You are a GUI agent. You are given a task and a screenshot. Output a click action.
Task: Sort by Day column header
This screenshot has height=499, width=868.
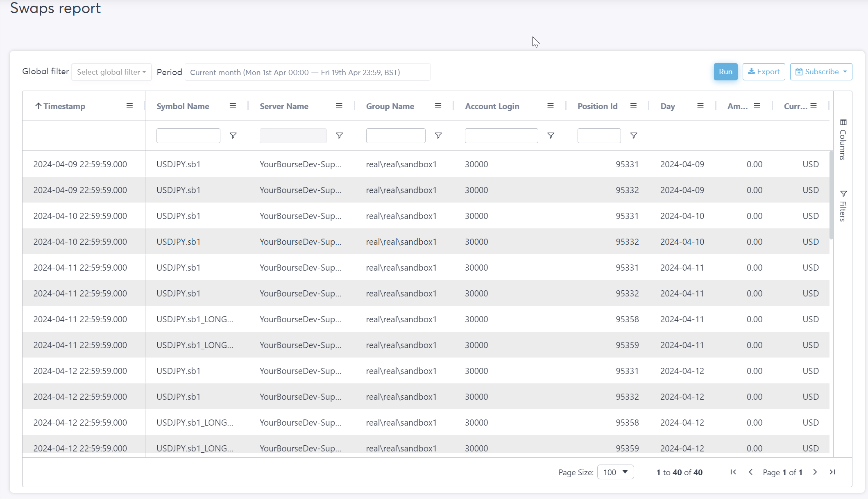pos(667,106)
